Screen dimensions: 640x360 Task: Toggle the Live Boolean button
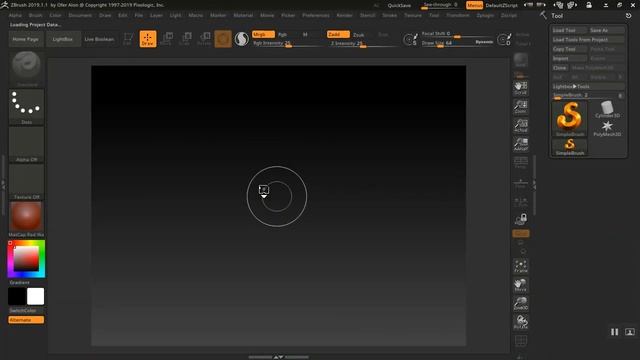click(99, 39)
